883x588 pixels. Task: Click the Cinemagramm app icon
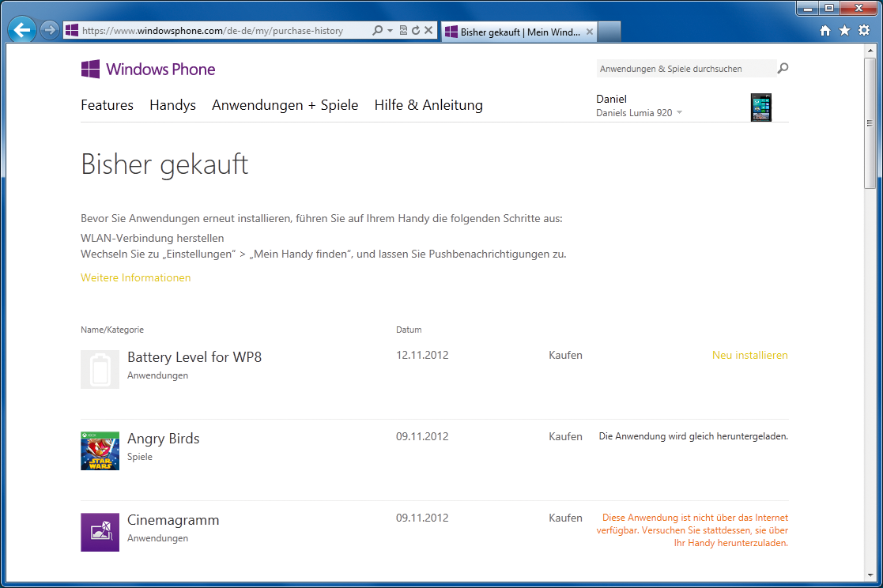point(100,532)
